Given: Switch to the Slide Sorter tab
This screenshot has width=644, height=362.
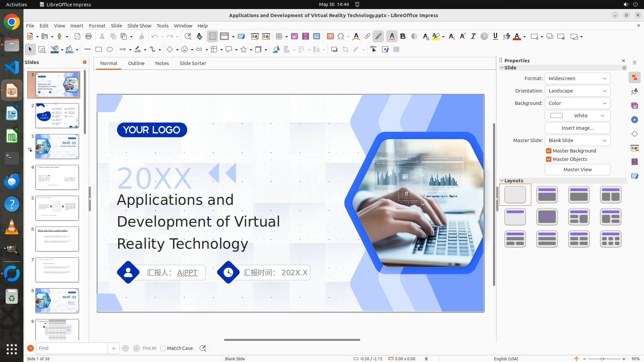Looking at the screenshot, I should point(193,63).
